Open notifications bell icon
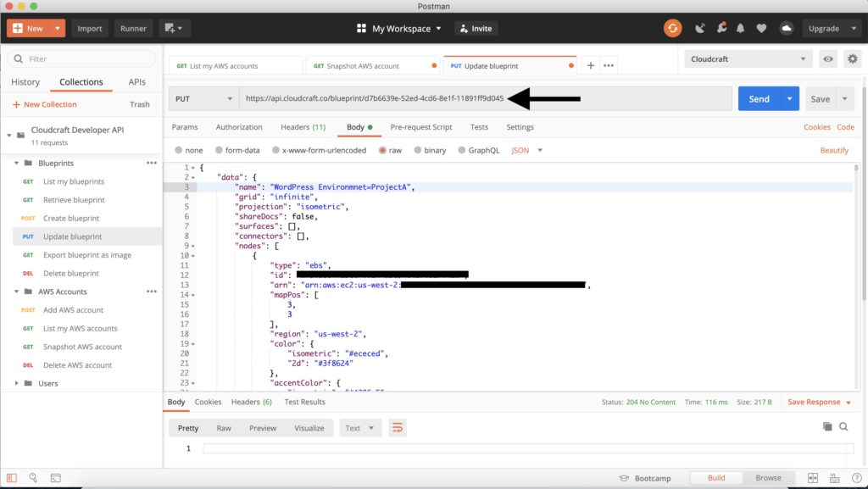Viewport: 868px width, 489px height. [x=742, y=28]
